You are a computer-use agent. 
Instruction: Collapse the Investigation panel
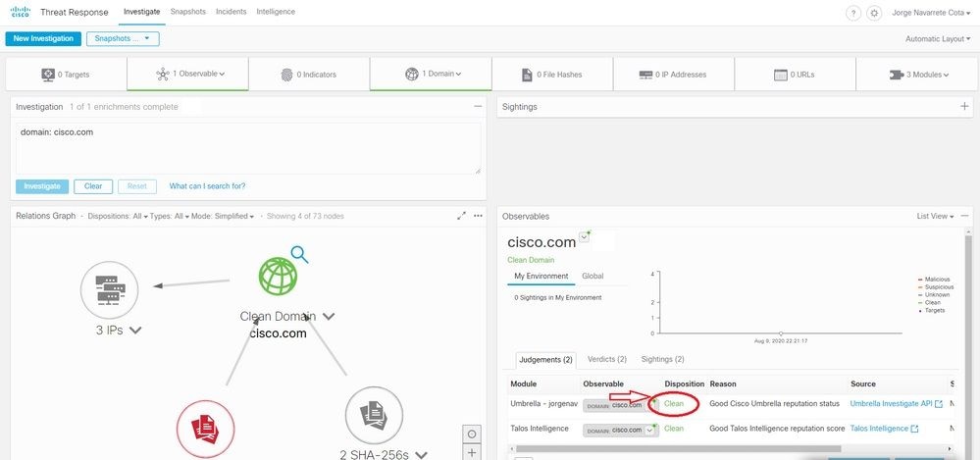(x=478, y=106)
